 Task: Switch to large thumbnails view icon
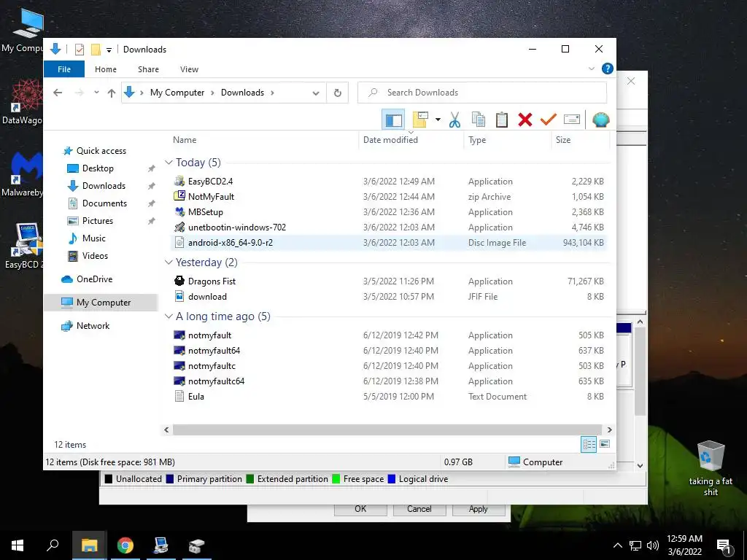point(605,444)
